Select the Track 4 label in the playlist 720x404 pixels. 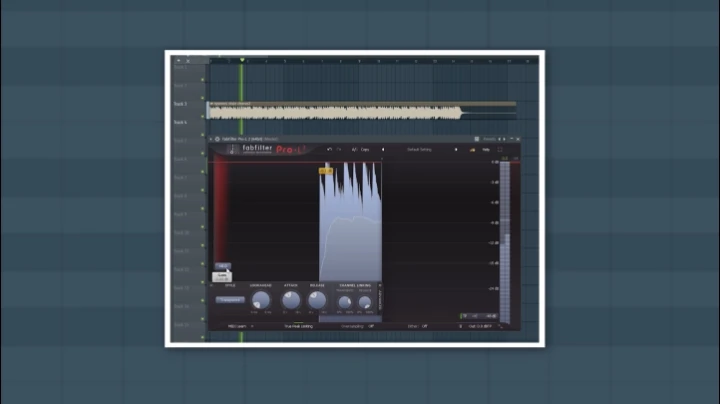[180, 123]
